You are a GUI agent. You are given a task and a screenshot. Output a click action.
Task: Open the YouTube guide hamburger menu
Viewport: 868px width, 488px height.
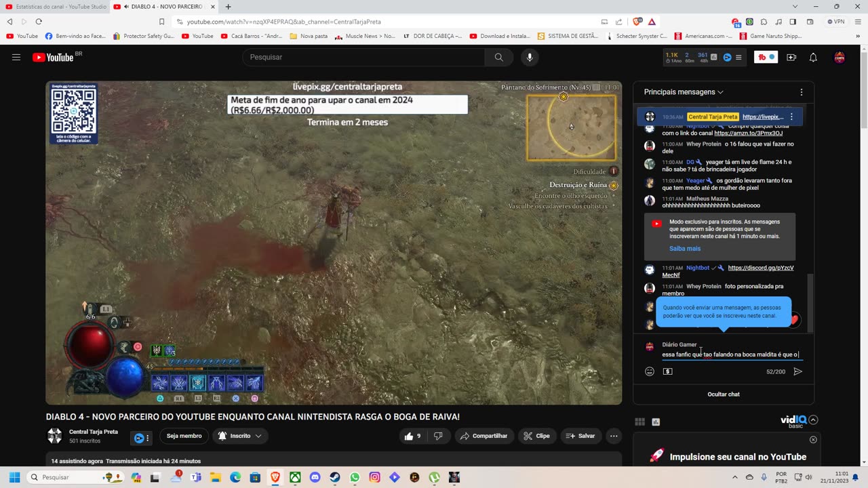[16, 57]
